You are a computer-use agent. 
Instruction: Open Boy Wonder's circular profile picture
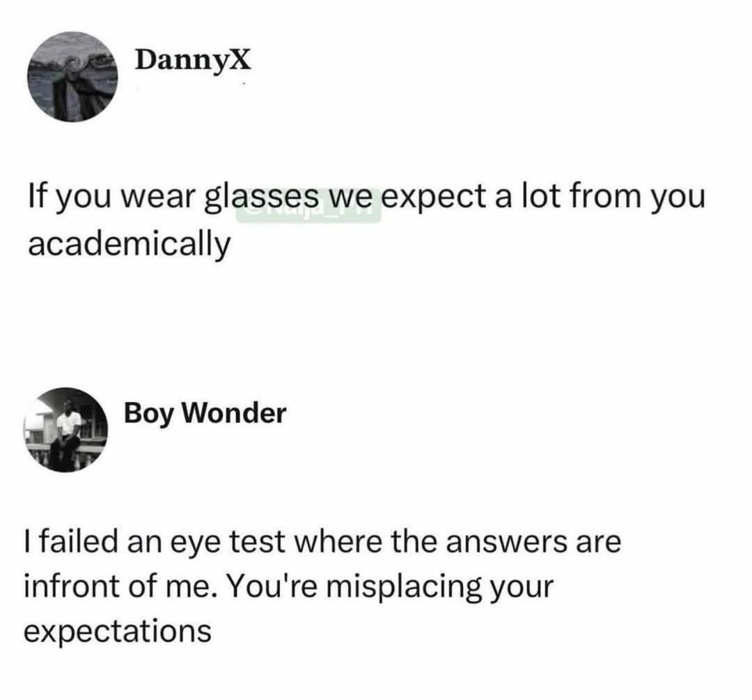coord(65,430)
